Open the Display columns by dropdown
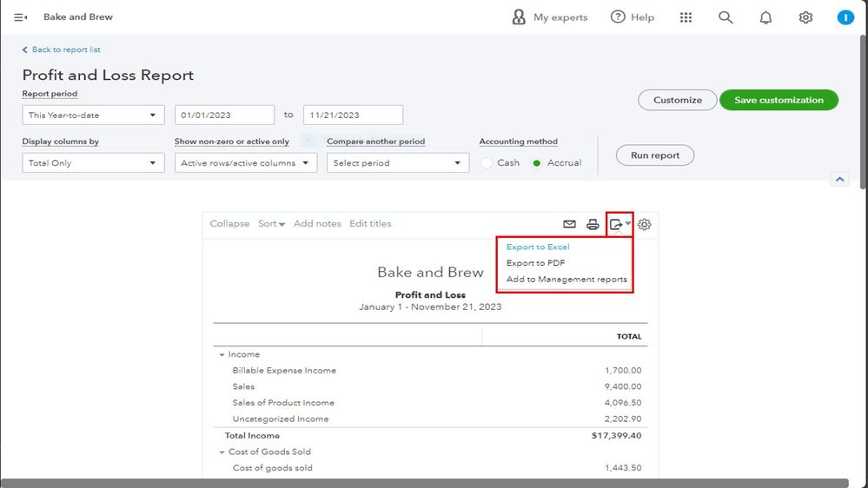 pyautogui.click(x=93, y=163)
